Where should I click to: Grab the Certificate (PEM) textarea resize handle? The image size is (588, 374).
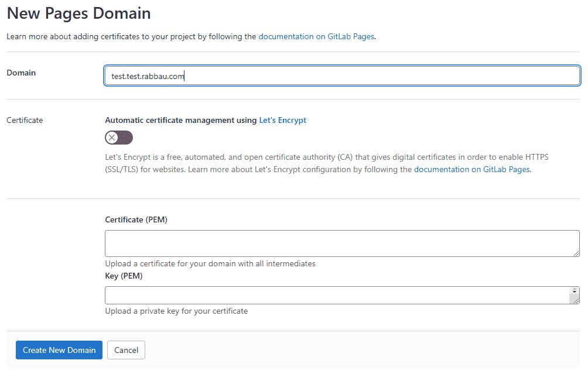(x=576, y=253)
